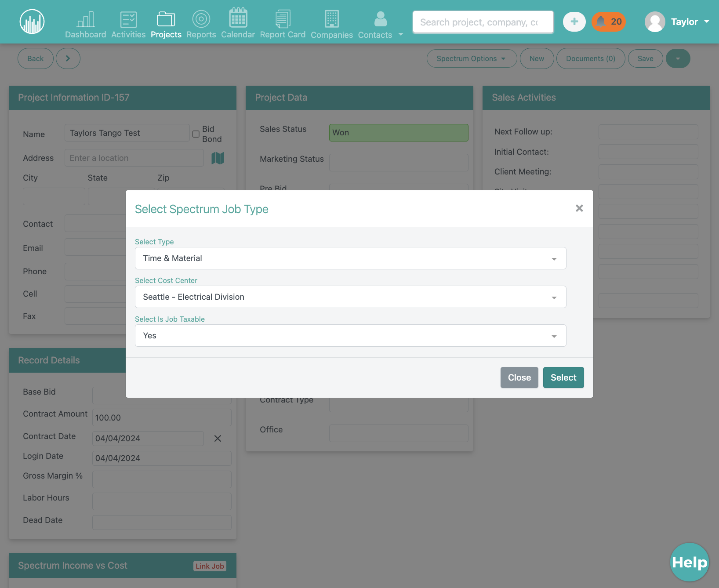The height and width of the screenshot is (588, 719).
Task: Open the Is Job Taxable dropdown
Action: 351,336
